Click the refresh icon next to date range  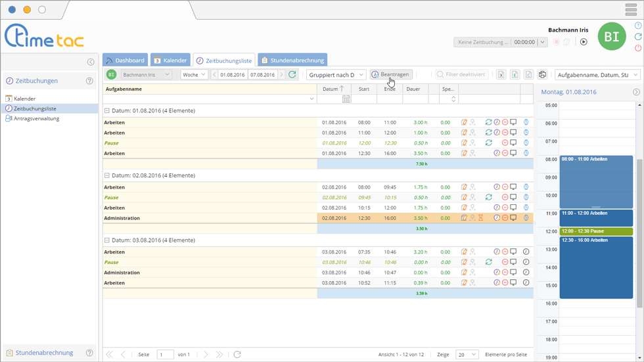click(292, 75)
